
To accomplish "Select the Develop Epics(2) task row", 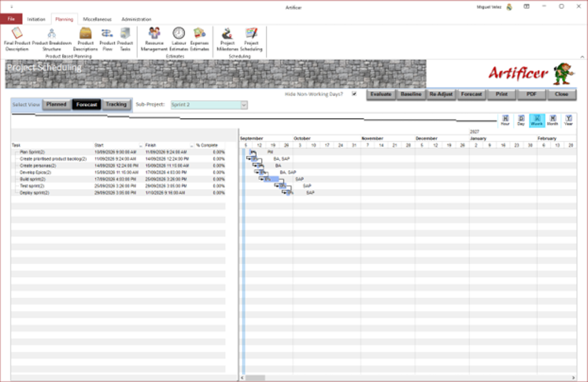I will pyautogui.click(x=118, y=173).
